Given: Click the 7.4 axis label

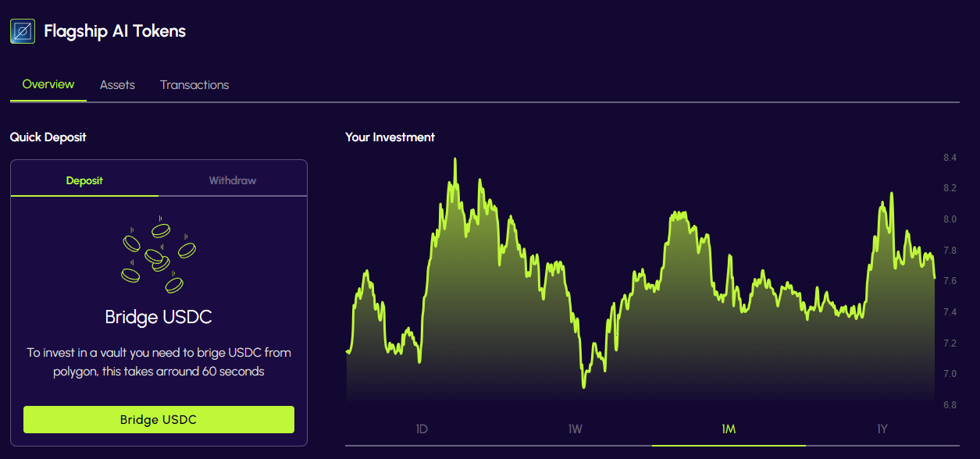Looking at the screenshot, I should pos(950,312).
